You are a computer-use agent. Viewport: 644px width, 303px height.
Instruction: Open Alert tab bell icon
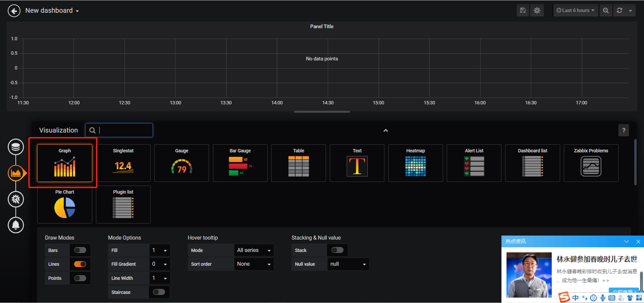[16, 225]
